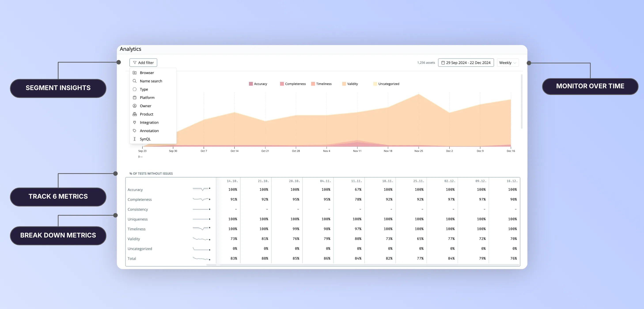Click the Uniqueness row label

(138, 219)
